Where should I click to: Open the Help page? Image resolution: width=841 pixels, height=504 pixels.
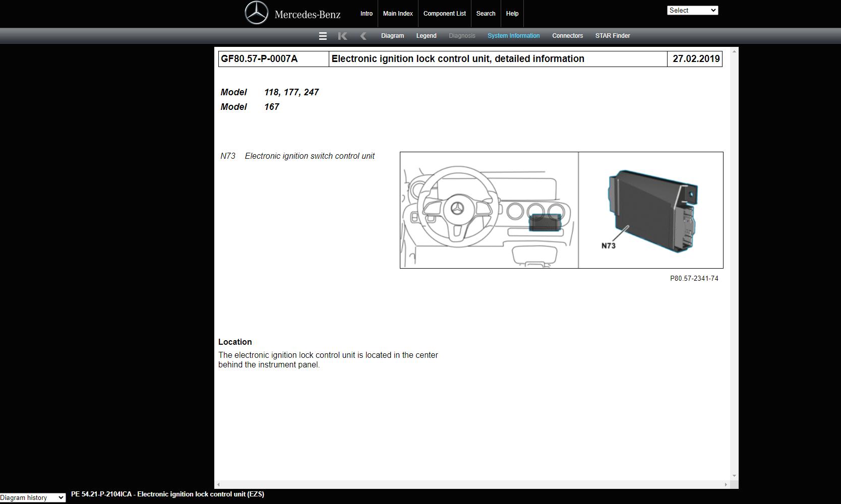point(512,14)
